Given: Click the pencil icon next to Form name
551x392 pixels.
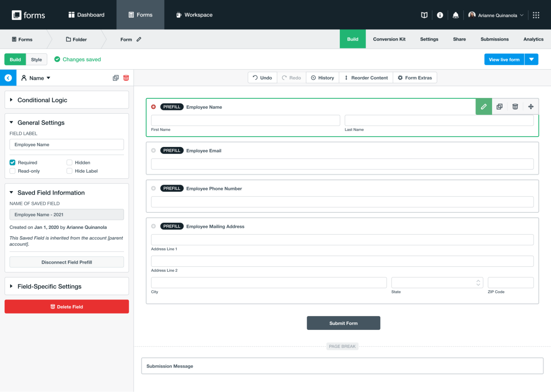Looking at the screenshot, I should (x=139, y=39).
